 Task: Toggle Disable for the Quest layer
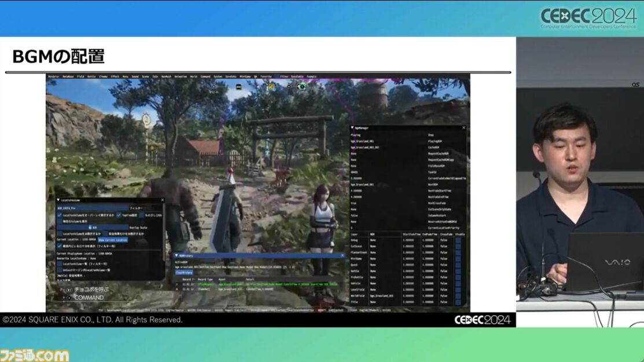point(458,265)
